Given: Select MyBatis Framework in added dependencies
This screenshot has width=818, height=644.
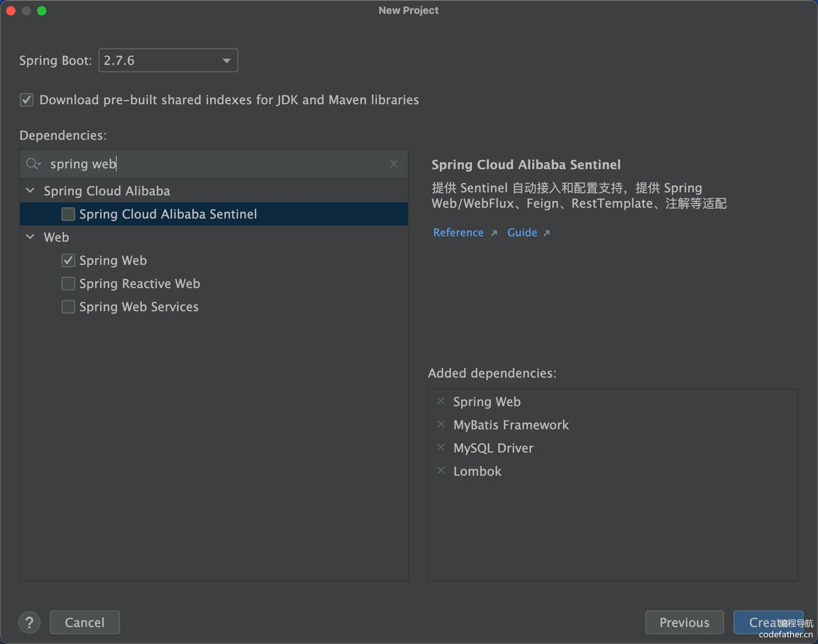Looking at the screenshot, I should (x=511, y=425).
